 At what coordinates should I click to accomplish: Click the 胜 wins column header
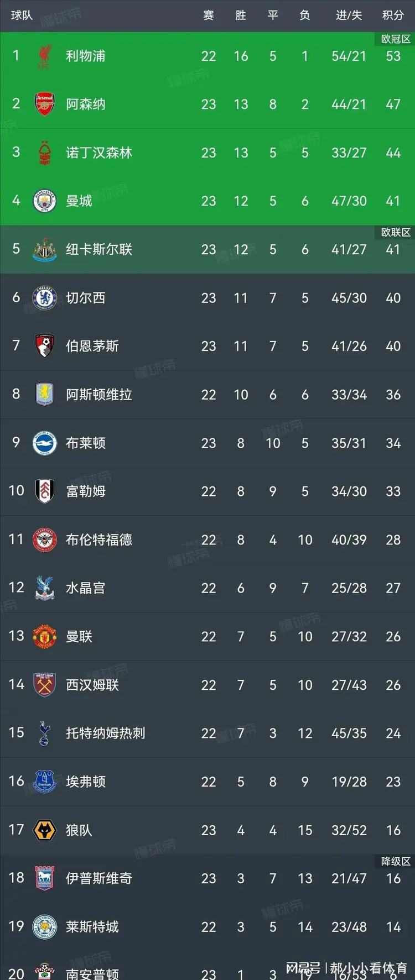point(241,15)
